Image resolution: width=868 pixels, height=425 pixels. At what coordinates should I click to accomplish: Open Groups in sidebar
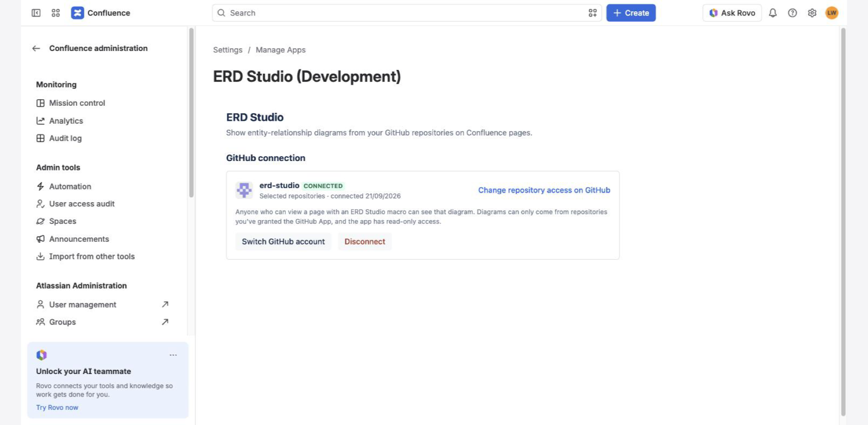pyautogui.click(x=62, y=322)
